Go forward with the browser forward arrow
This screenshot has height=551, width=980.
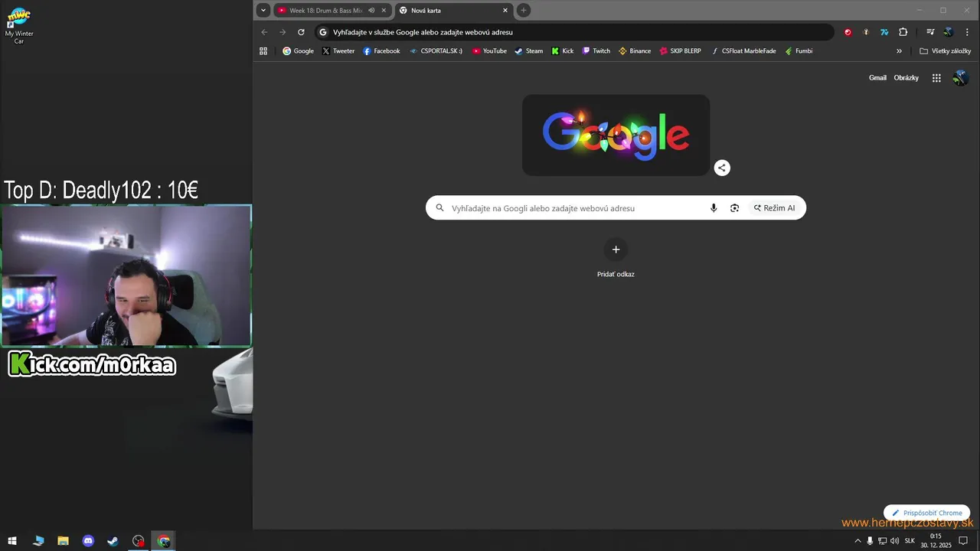(x=283, y=32)
